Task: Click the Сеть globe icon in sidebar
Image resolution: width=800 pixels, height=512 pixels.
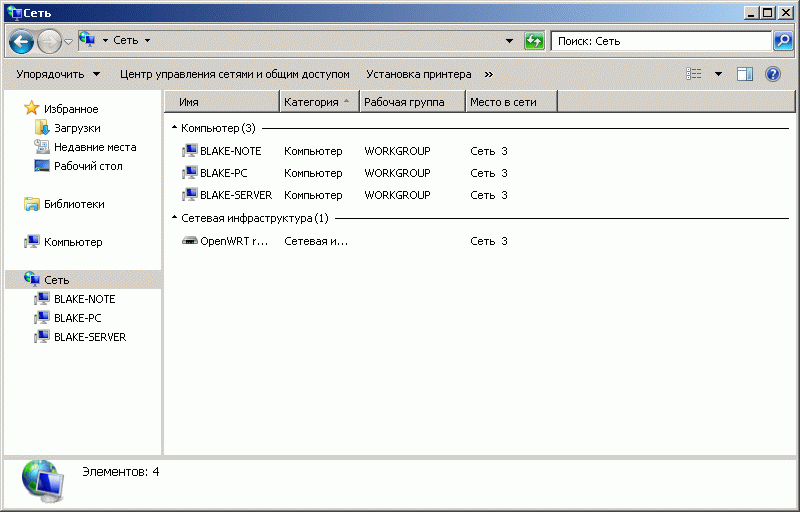Action: point(32,278)
